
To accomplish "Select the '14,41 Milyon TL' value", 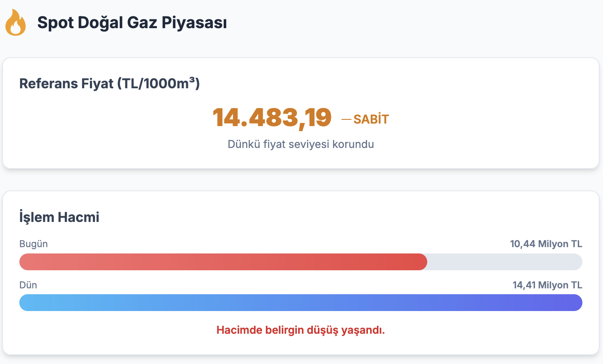I will 547,285.
